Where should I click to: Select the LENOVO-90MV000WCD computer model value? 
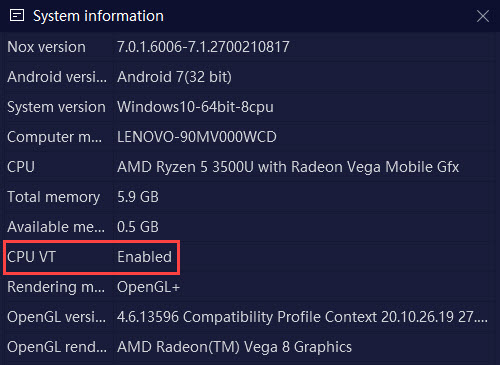pos(197,137)
